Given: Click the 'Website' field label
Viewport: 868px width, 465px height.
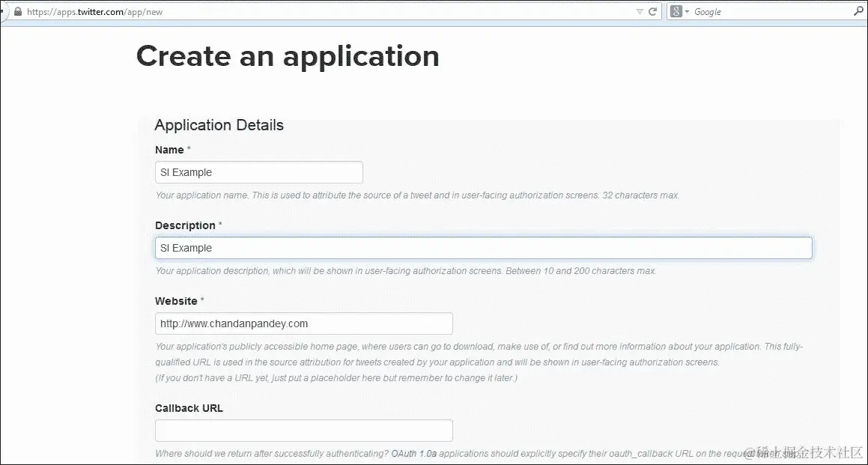Looking at the screenshot, I should pos(176,301).
